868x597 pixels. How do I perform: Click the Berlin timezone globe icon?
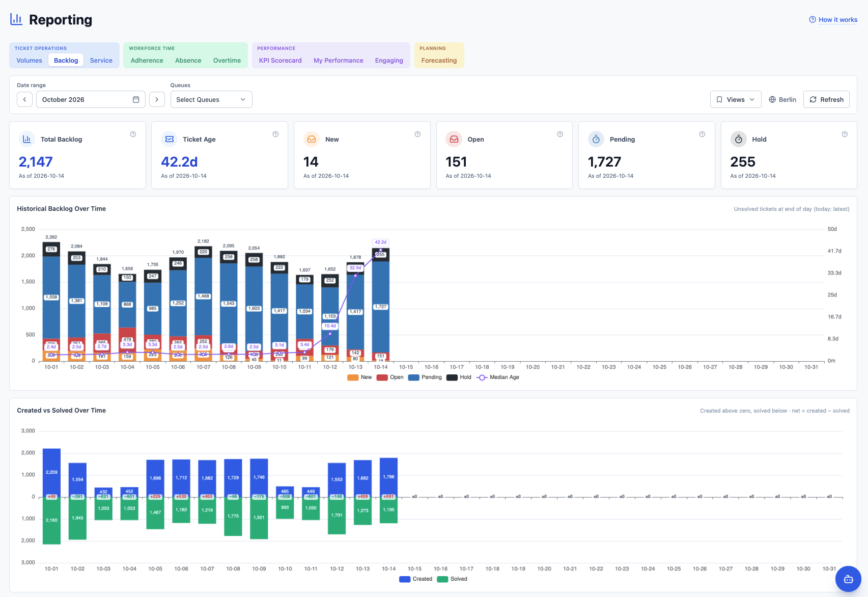772,99
